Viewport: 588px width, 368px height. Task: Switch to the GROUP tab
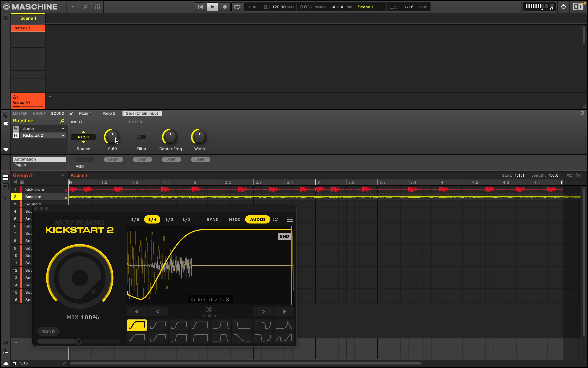pos(39,113)
